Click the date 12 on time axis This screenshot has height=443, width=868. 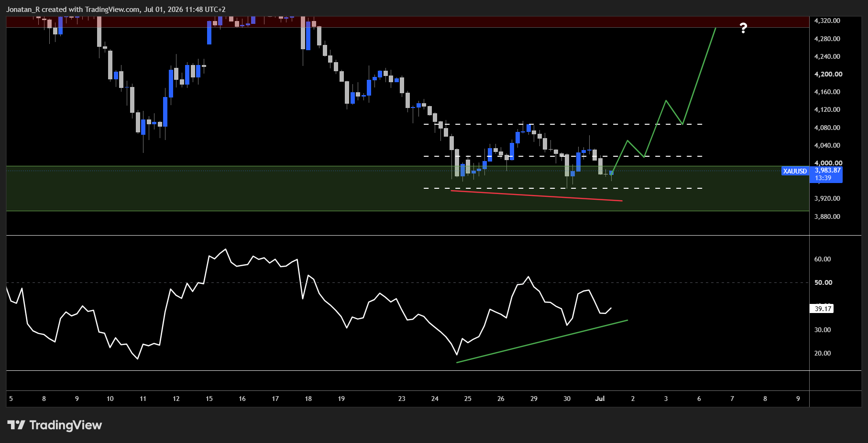point(176,399)
